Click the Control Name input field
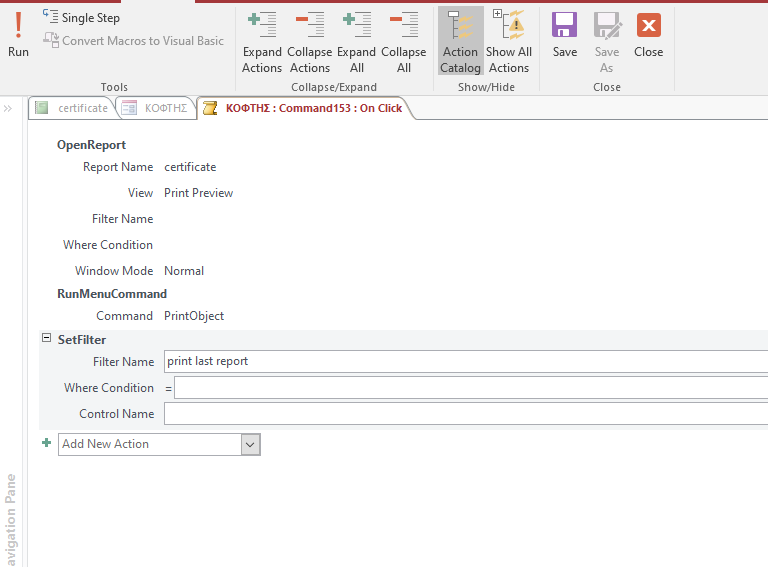768x567 pixels. [466, 414]
